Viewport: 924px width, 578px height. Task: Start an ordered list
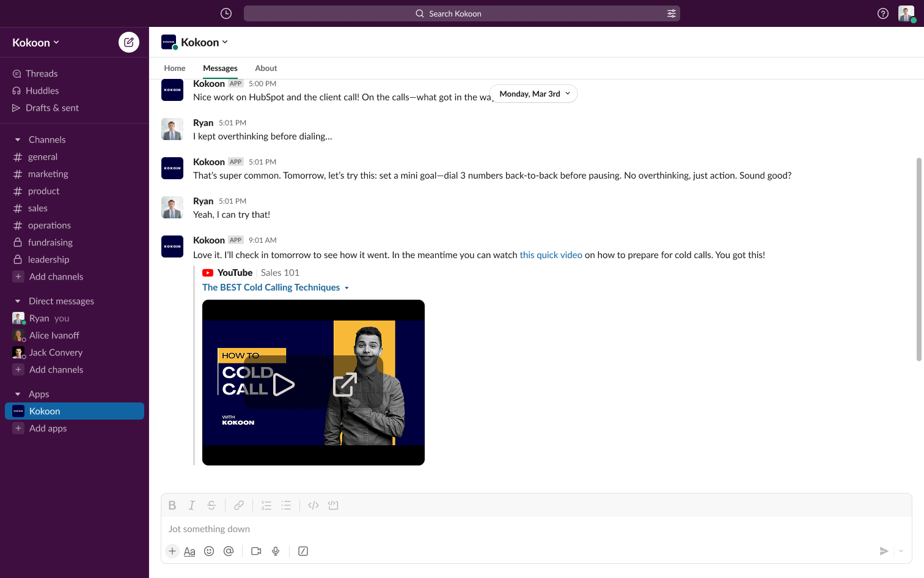coord(266,505)
